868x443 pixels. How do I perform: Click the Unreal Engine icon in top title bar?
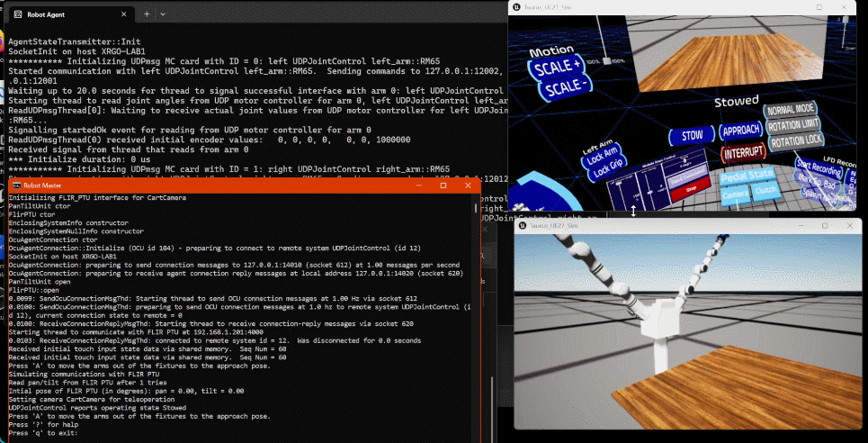point(518,7)
